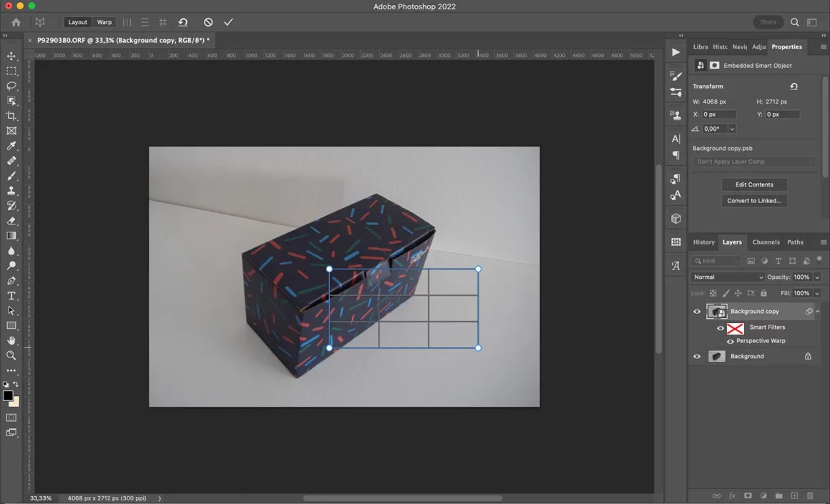
Task: Cancel the perspective warp
Action: pyautogui.click(x=208, y=22)
